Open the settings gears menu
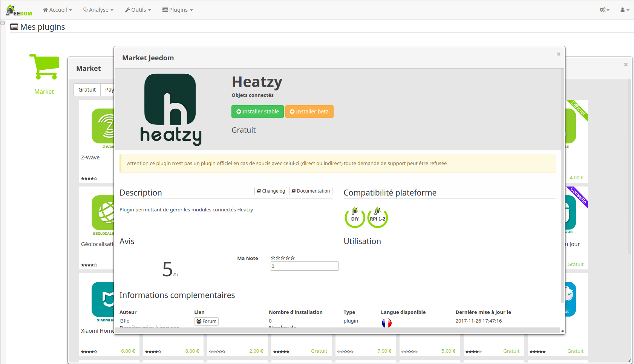The image size is (634, 364). tap(605, 10)
